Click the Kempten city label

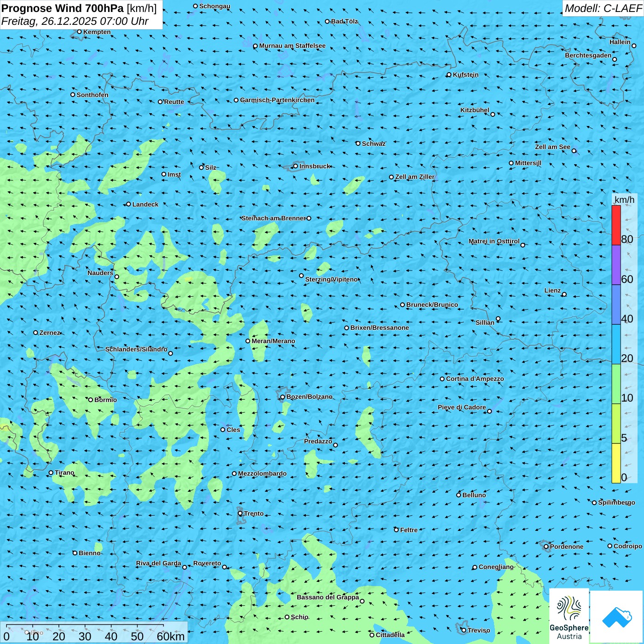coord(97,32)
